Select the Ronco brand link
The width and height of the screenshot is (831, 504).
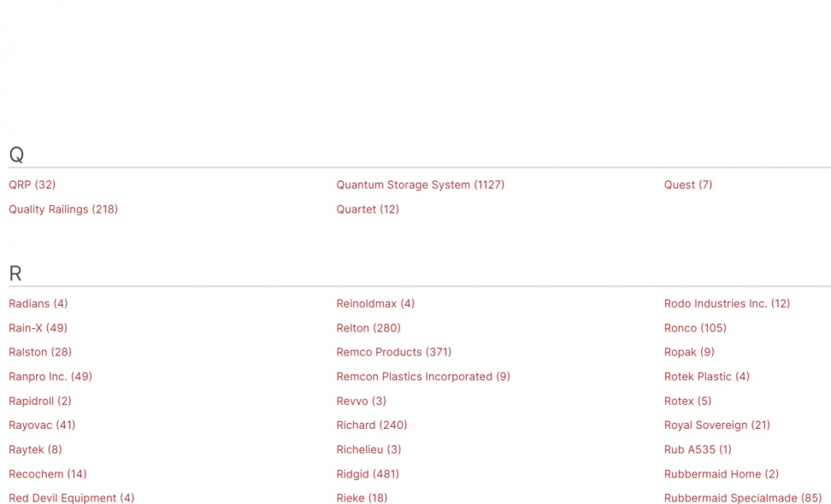coord(695,328)
